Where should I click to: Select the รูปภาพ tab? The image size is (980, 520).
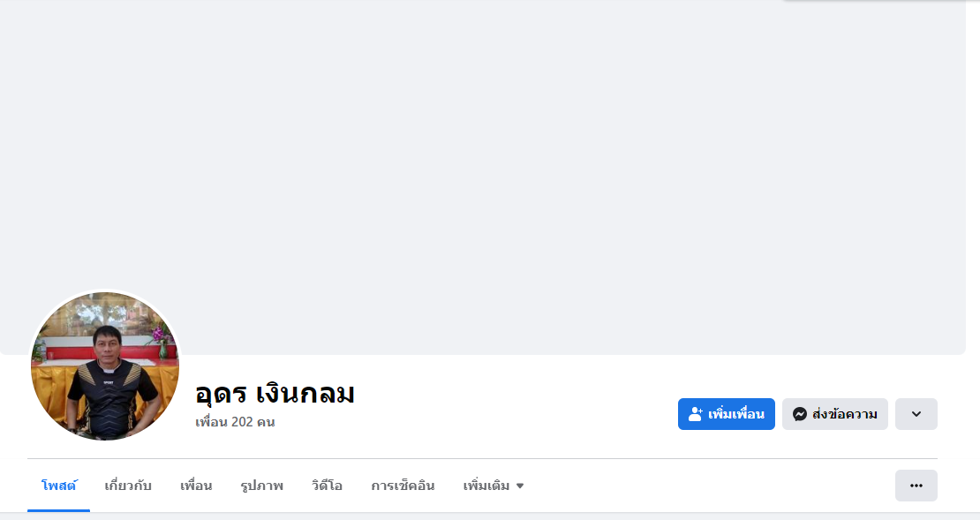(x=262, y=486)
